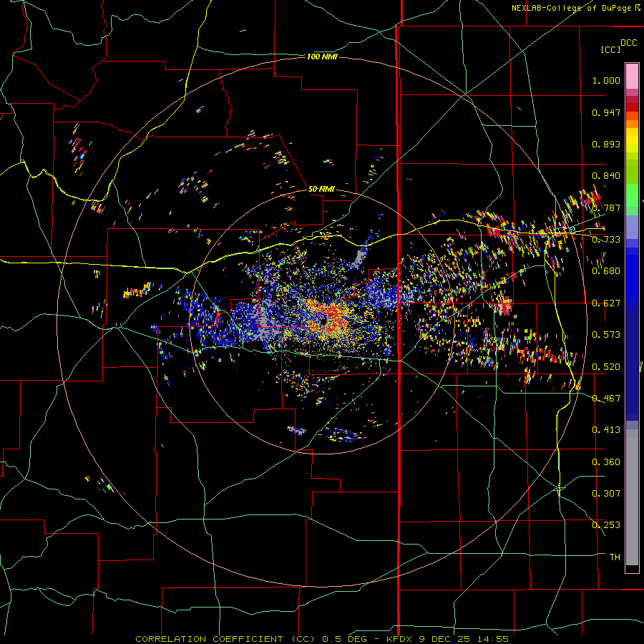Pick the pink segment of the color bar
Screen dimensions: 644x644
(632, 76)
